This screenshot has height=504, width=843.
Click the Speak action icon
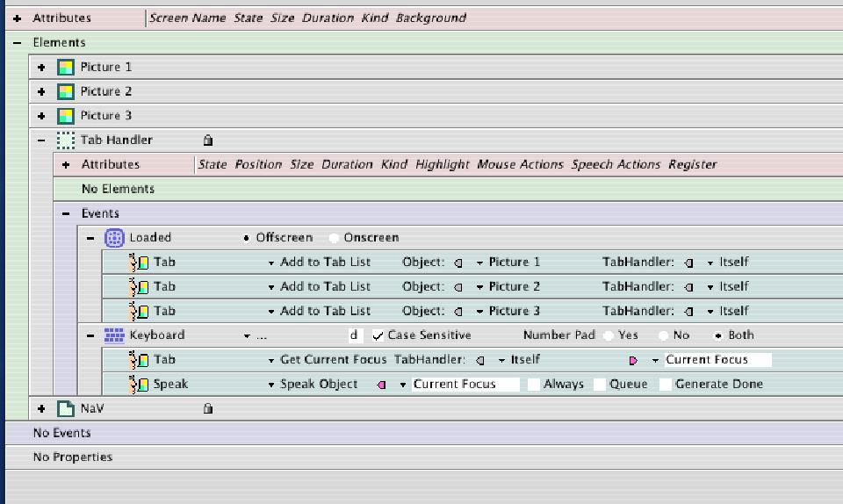(139, 385)
